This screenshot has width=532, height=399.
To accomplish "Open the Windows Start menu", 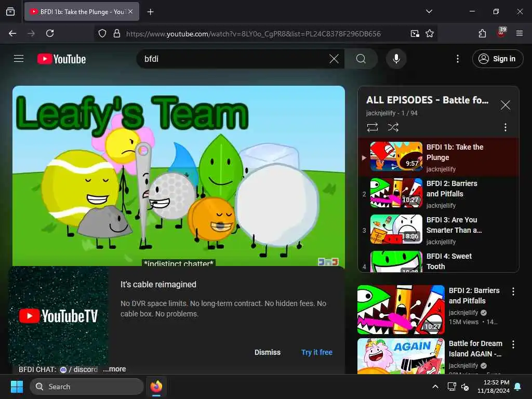I will (17, 387).
